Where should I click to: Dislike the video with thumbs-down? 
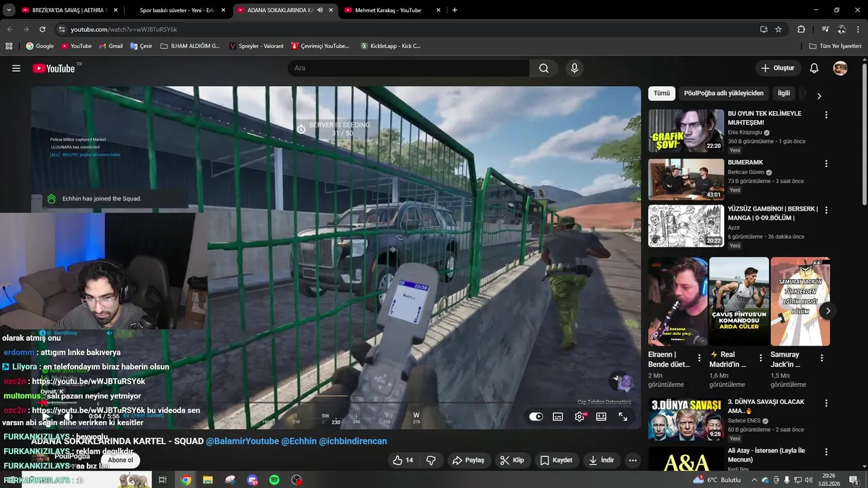tap(431, 460)
